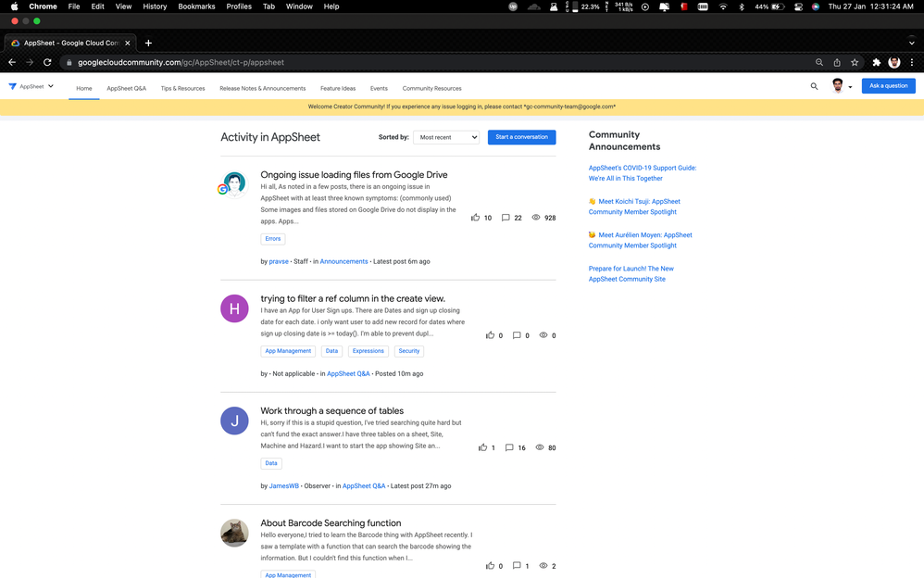Open the Home tab
Image resolution: width=924 pixels, height=578 pixels.
(x=83, y=89)
